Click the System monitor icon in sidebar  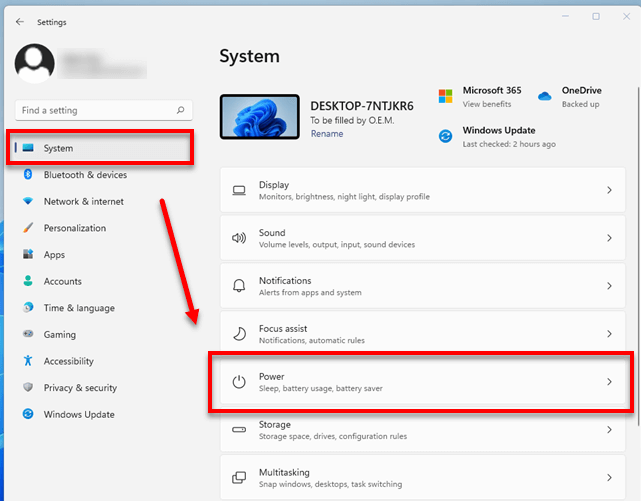(28, 148)
